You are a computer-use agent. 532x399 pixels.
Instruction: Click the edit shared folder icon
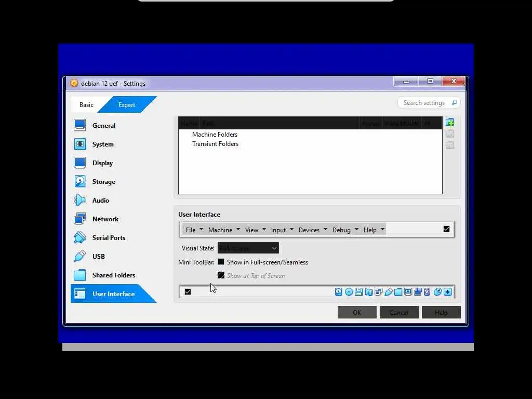[450, 134]
